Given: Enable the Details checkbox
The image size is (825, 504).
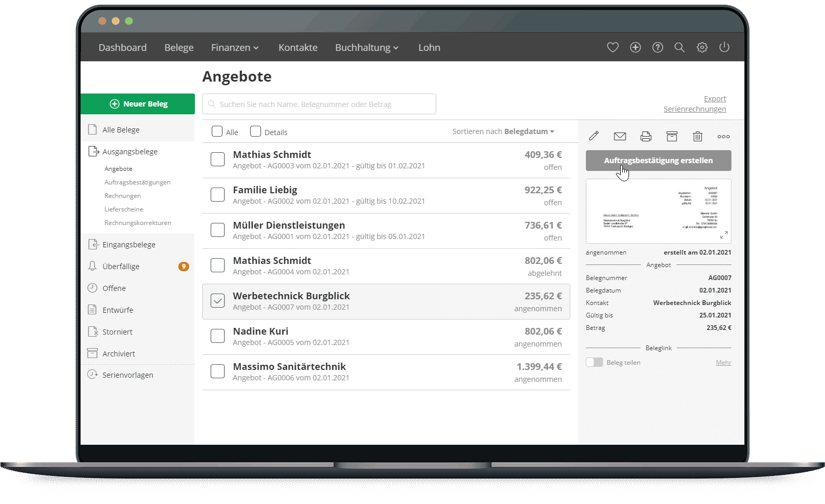Looking at the screenshot, I should click(x=255, y=131).
